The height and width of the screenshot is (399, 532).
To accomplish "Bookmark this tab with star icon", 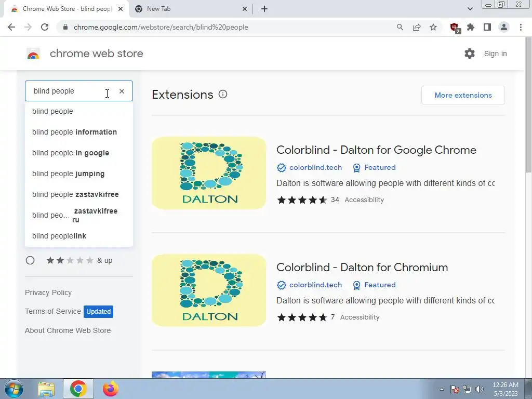I will point(433,27).
